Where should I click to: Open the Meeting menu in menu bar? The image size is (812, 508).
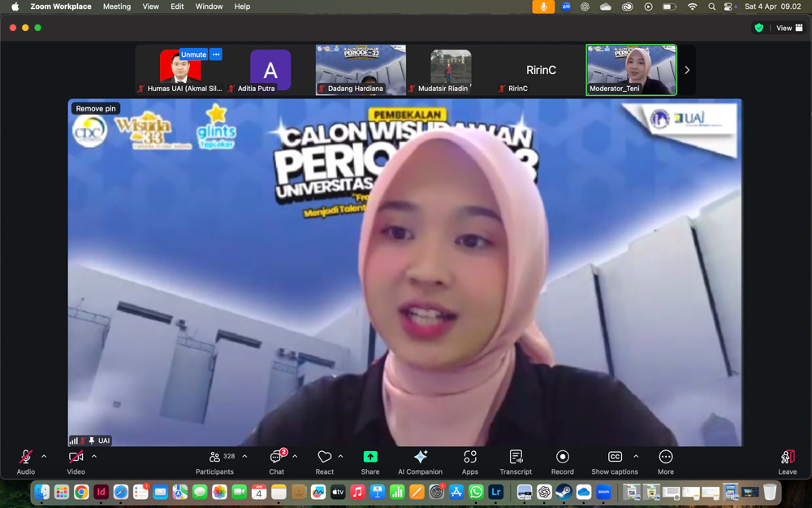coord(116,7)
